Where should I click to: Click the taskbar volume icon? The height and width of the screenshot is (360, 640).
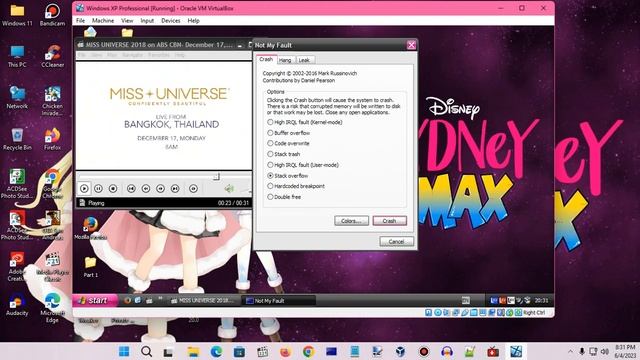pos(605,351)
